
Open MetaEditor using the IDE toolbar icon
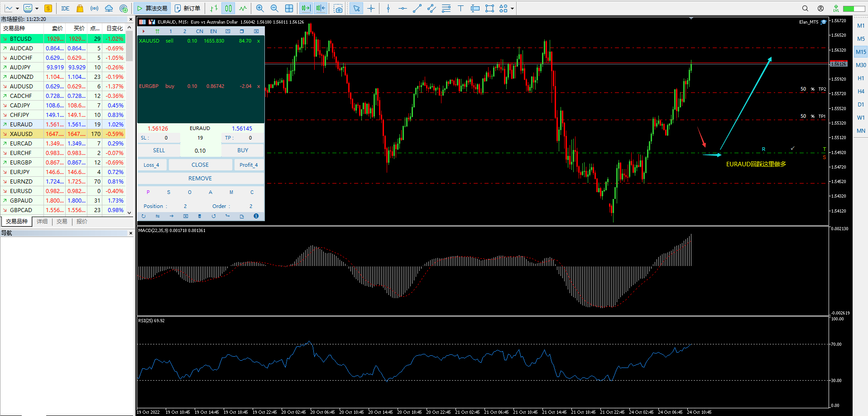(x=65, y=8)
